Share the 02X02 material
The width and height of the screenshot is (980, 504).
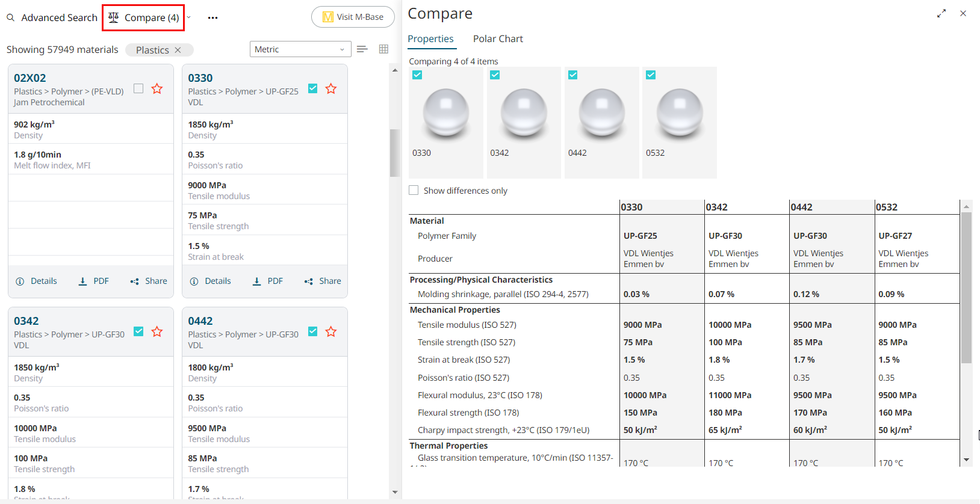click(x=149, y=281)
